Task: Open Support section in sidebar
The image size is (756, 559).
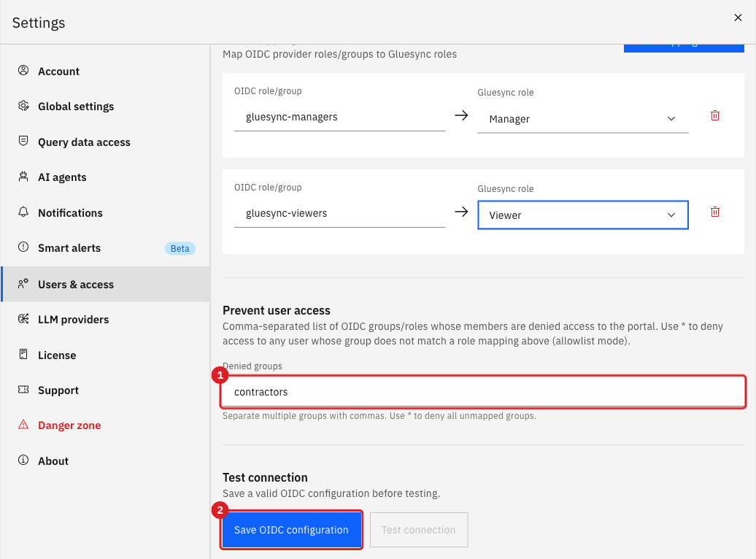Action: [105, 390]
